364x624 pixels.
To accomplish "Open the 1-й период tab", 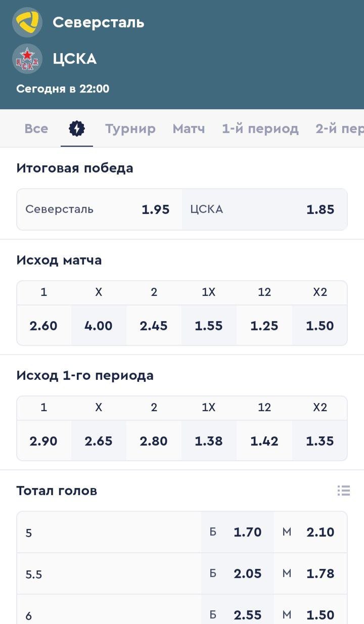I will pyautogui.click(x=260, y=129).
